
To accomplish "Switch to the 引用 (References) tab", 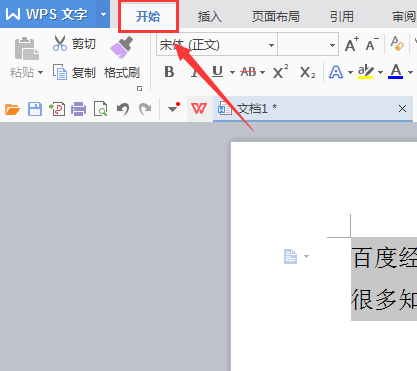I will point(341,17).
